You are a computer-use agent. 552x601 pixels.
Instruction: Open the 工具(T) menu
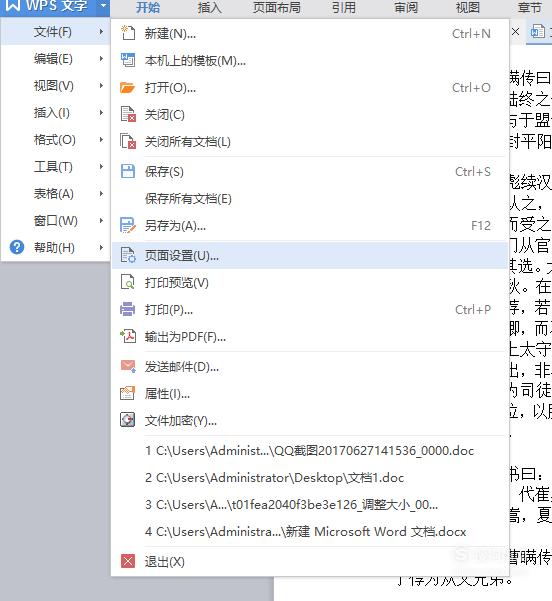pos(56,166)
